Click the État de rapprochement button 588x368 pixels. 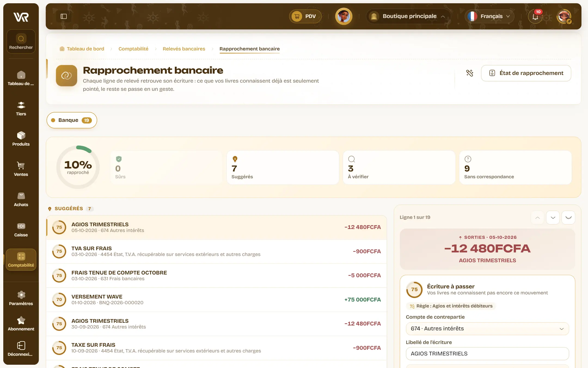[526, 73]
